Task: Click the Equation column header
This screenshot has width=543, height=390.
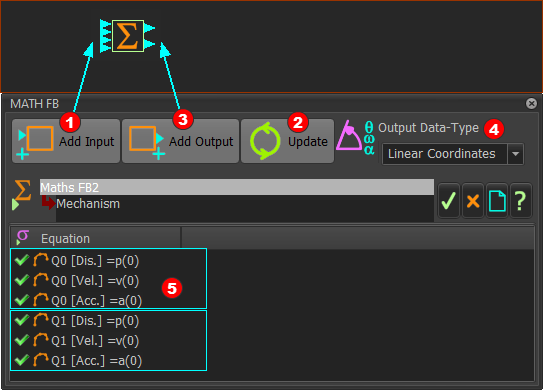Action: point(96,238)
